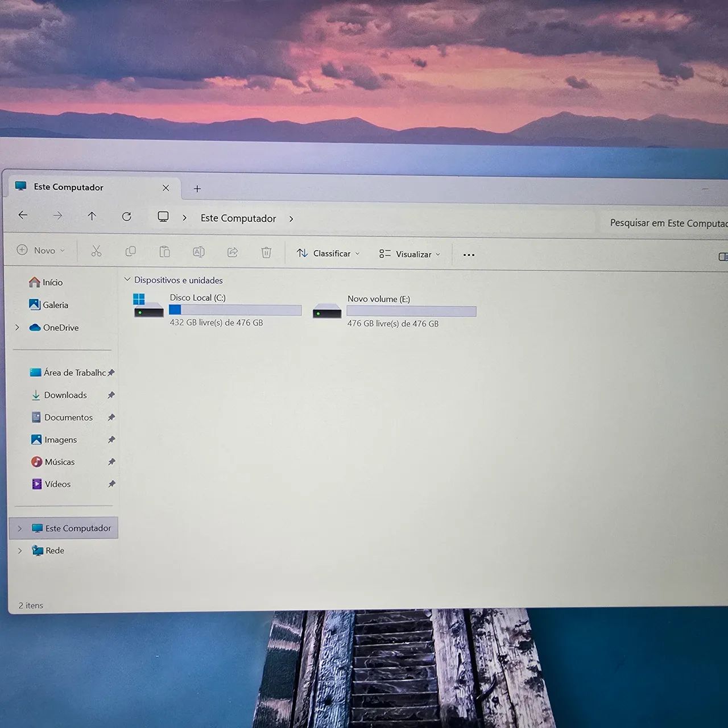Click the Share icon in toolbar

[233, 252]
